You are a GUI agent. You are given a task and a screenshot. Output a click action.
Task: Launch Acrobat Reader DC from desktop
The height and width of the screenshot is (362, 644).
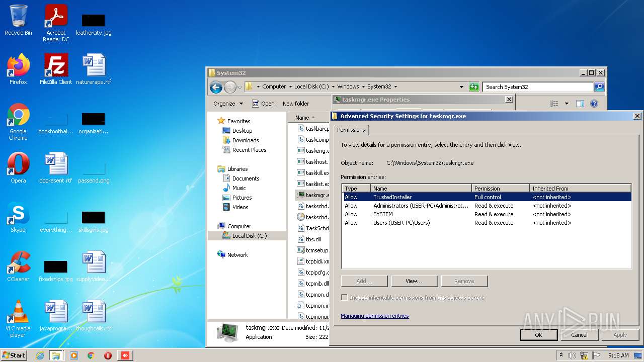coord(56,23)
